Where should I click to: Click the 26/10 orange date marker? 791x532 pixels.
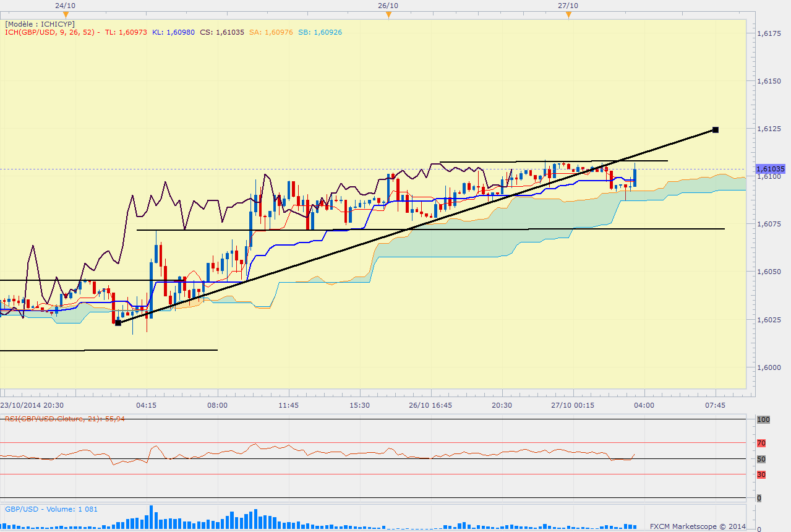click(x=388, y=14)
